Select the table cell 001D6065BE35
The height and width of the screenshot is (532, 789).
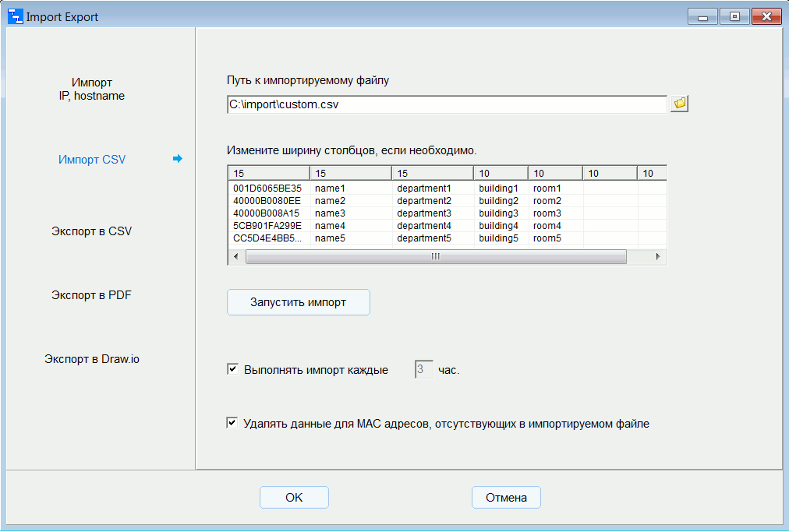[x=267, y=188]
